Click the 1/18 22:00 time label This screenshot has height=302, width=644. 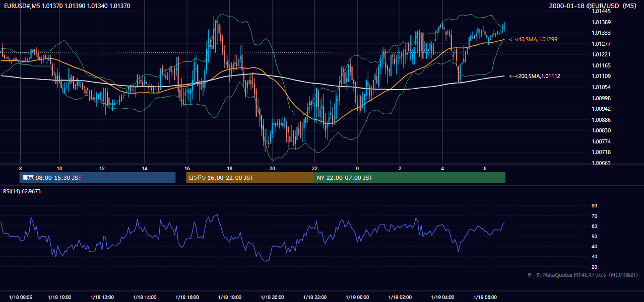314,297
